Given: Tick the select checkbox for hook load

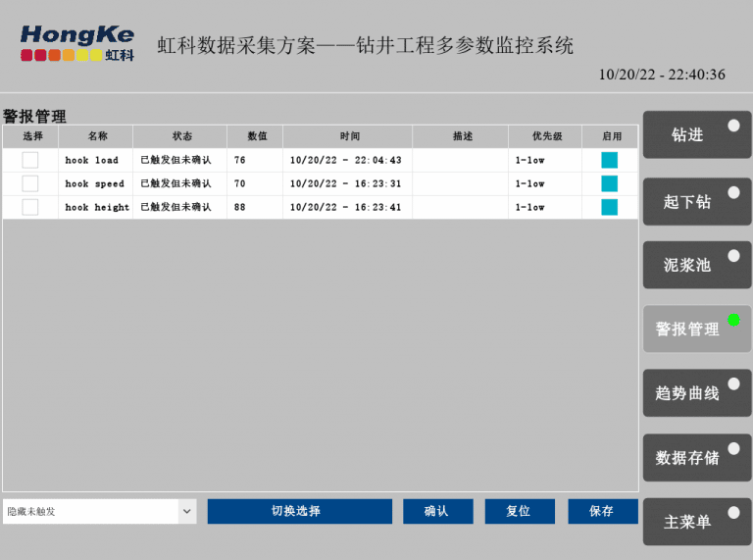Looking at the screenshot, I should (x=30, y=160).
